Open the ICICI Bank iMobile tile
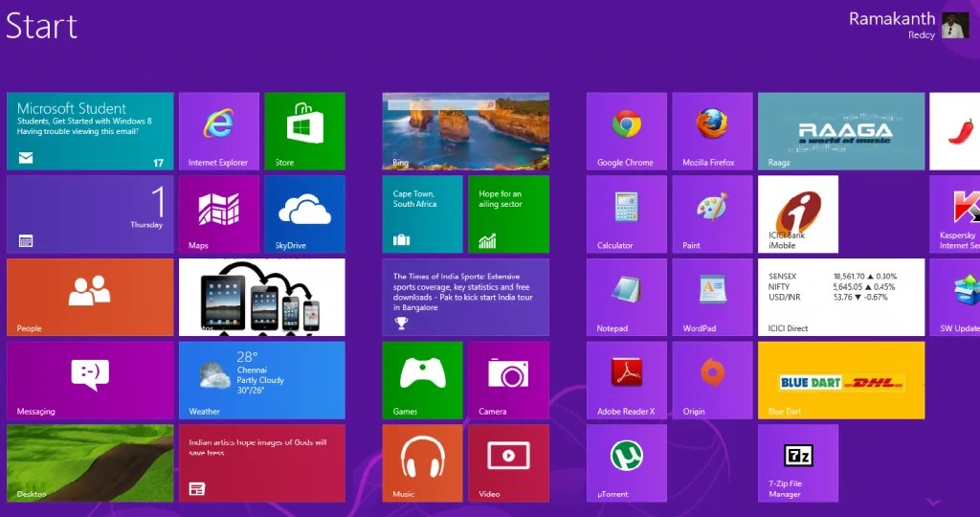Viewport: 980px width, 517px height. (798, 214)
